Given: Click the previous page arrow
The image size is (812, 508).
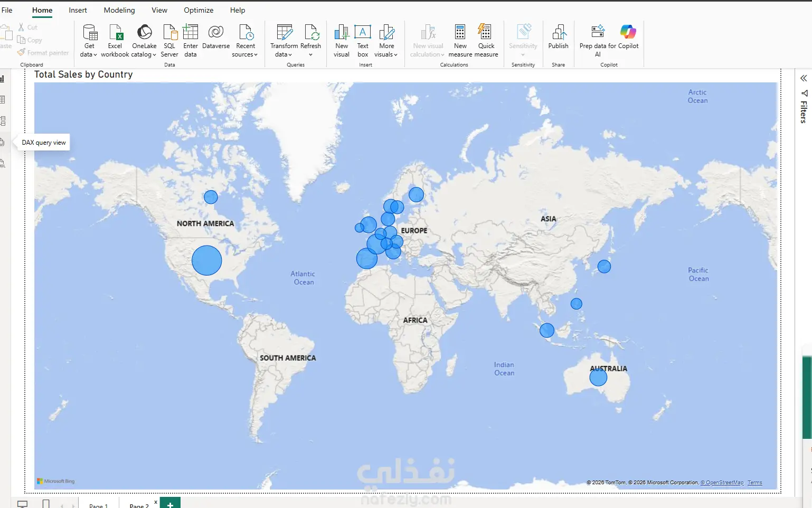Looking at the screenshot, I should 62,506.
